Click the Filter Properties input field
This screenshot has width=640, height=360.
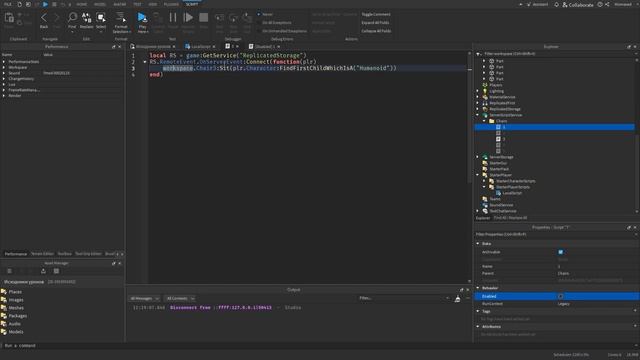[x=554, y=234]
